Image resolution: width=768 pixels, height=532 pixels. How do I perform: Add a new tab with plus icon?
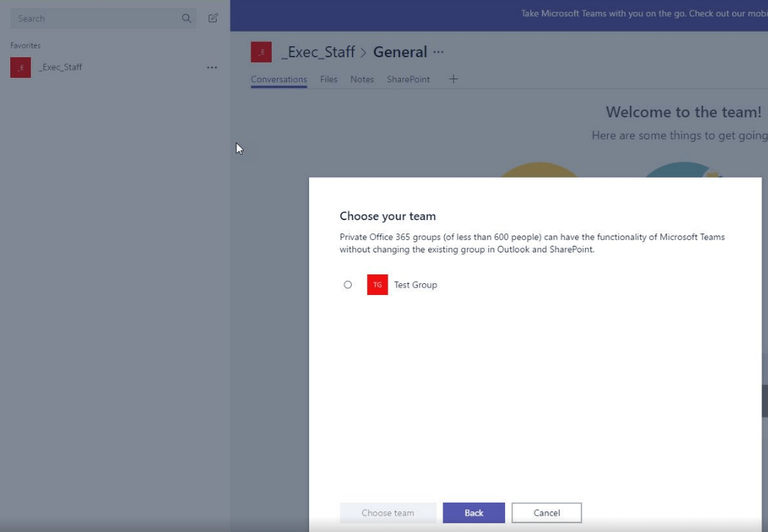[454, 79]
